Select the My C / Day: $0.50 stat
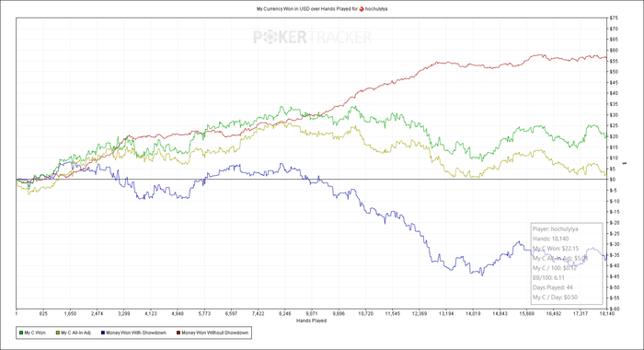Viewport: 644px width, 350px height. [556, 297]
